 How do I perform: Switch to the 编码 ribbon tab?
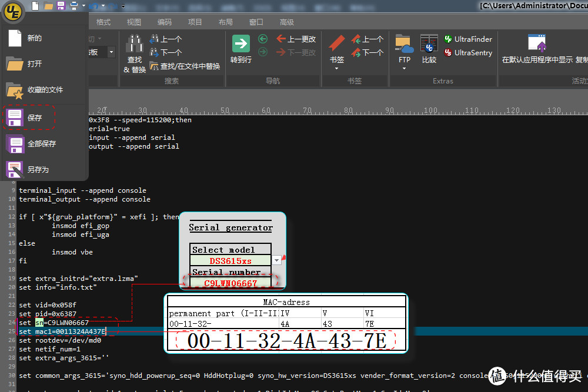[x=165, y=22]
